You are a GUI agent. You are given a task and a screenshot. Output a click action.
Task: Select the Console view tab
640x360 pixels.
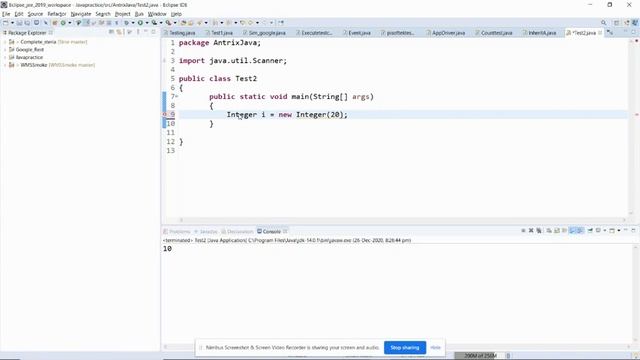click(269, 231)
